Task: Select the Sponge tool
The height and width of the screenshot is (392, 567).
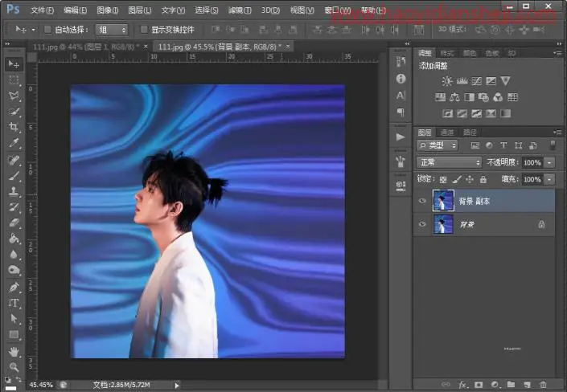Action: [14, 270]
